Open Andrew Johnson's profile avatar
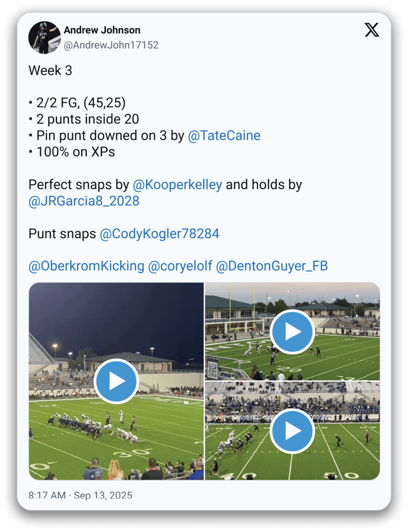Screen dimensions: 408x532 (x=44, y=38)
